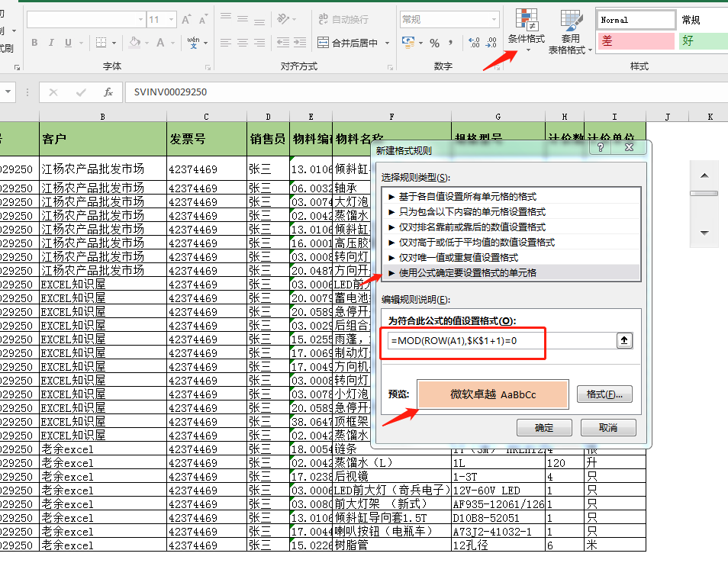Click dialog help question mark button
Screen dimensions: 728x563
pyautogui.click(x=601, y=147)
